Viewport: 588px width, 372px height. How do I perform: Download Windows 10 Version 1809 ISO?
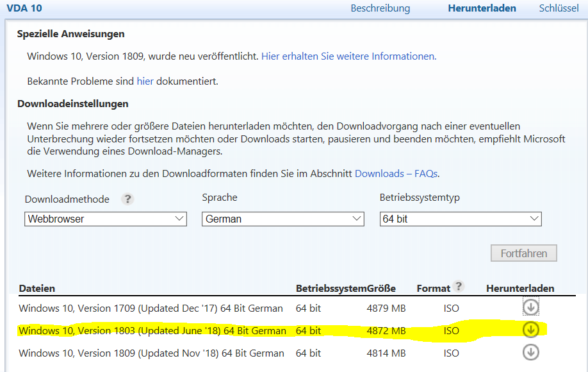click(x=530, y=353)
